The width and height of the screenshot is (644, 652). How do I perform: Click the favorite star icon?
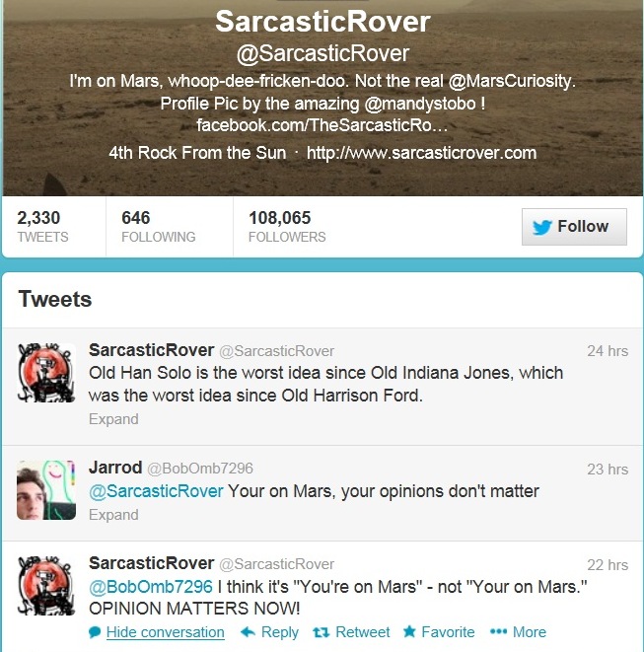[409, 631]
